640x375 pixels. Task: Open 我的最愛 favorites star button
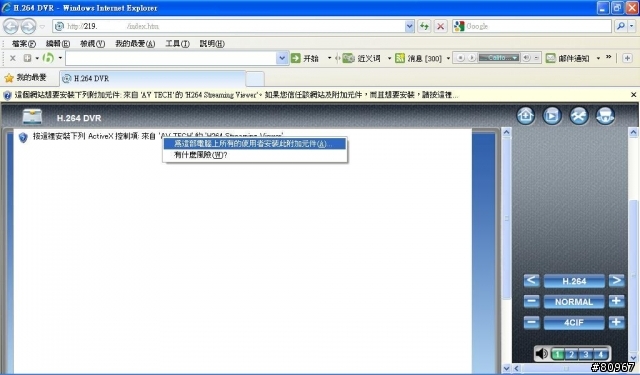(25, 78)
